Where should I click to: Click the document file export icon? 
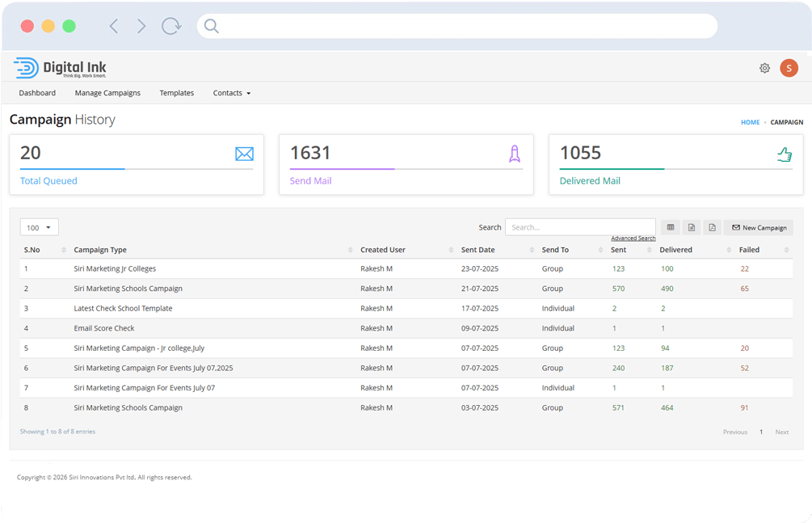(x=691, y=228)
